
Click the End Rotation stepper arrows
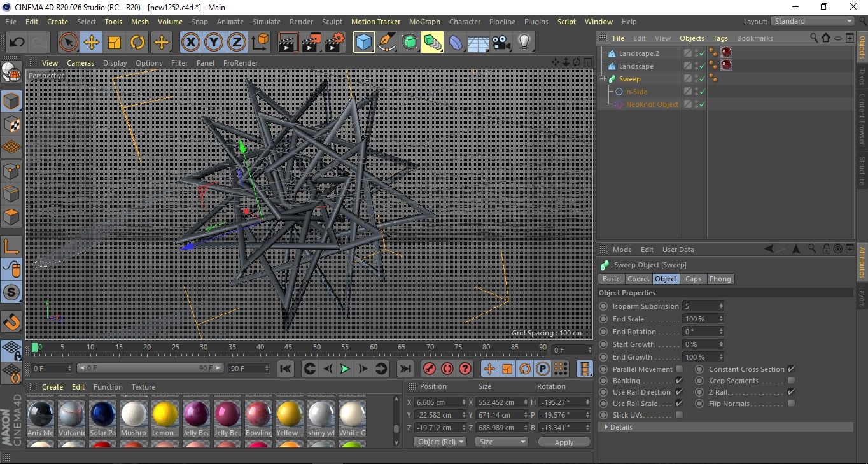point(721,332)
